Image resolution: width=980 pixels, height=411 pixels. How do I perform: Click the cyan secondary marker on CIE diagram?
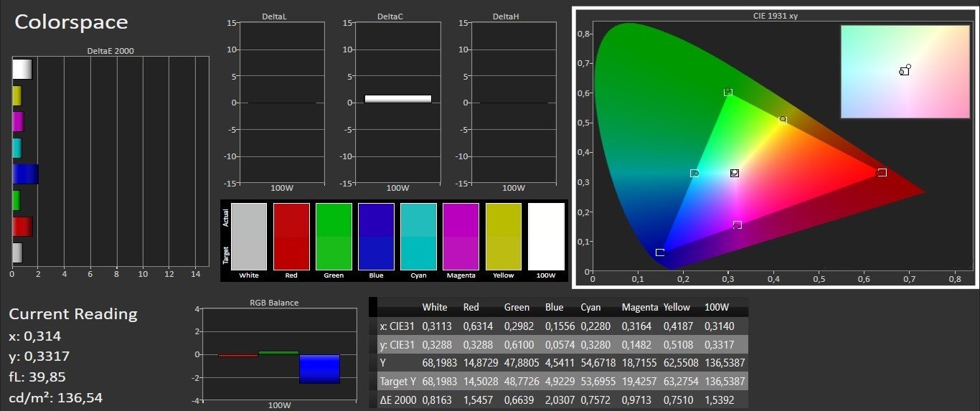tap(694, 173)
